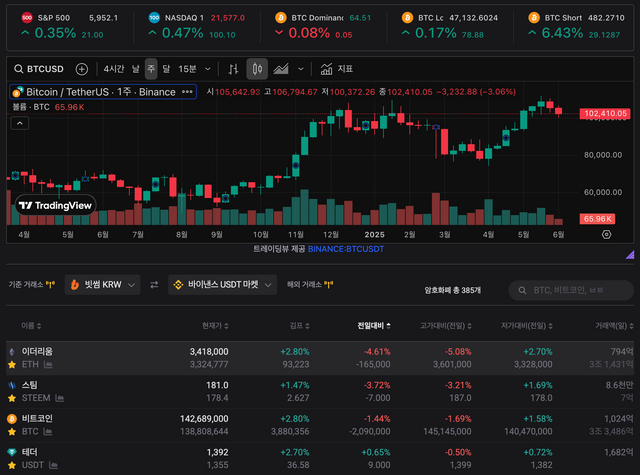Screen dimensions: 640x475
Task: Sort table by 고가대비(전일) column
Action: 446,326
